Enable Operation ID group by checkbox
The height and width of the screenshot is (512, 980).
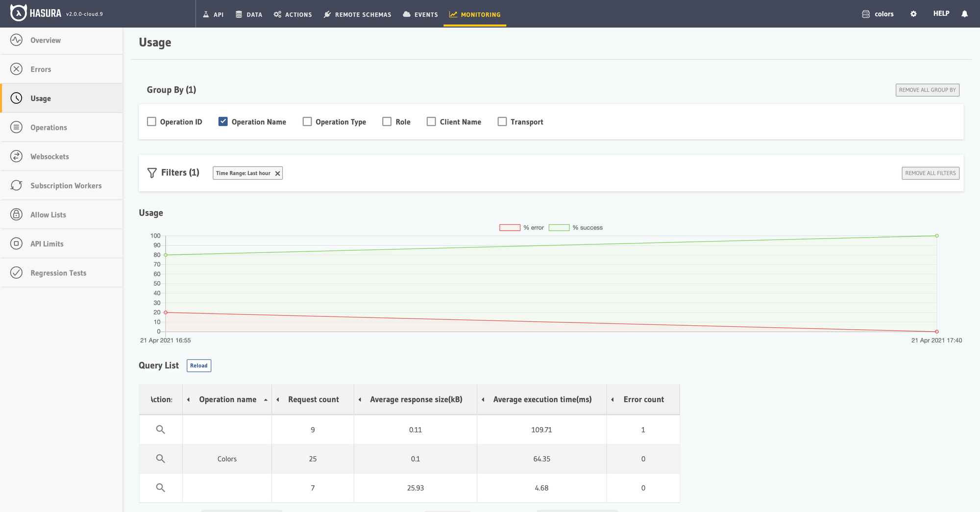coord(151,122)
